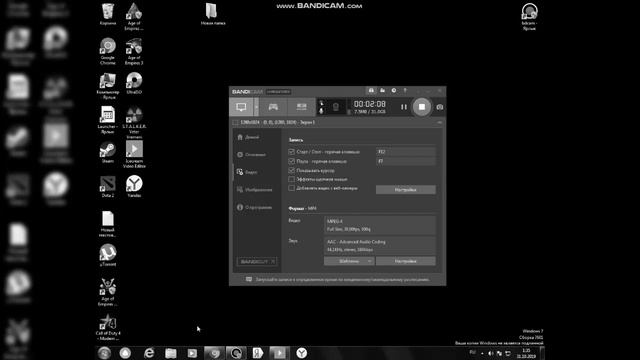This screenshot has height=360, width=640.
Task: Select Call of Duty 4 desktop shortcut
Action: coord(108,327)
